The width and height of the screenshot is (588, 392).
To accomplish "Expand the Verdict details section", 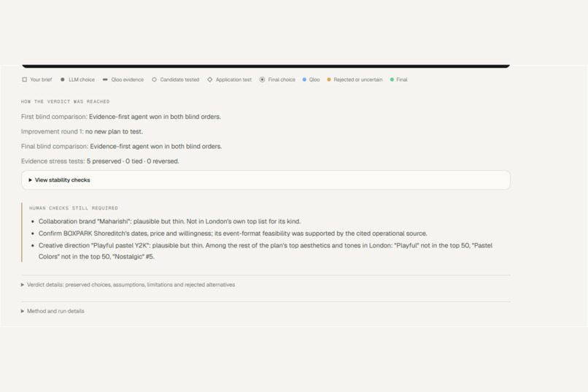I will pyautogui.click(x=128, y=285).
